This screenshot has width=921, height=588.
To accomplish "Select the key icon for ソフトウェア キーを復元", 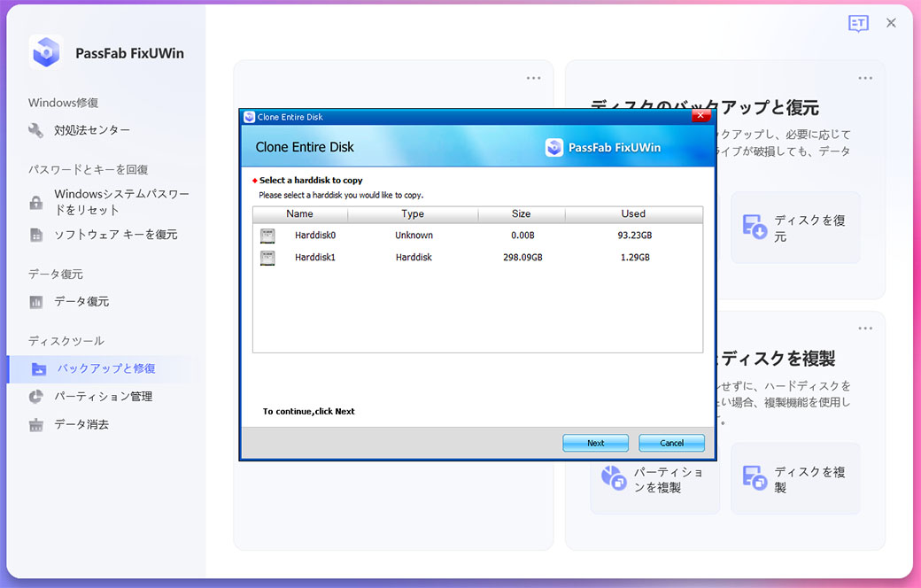I will pos(35,234).
